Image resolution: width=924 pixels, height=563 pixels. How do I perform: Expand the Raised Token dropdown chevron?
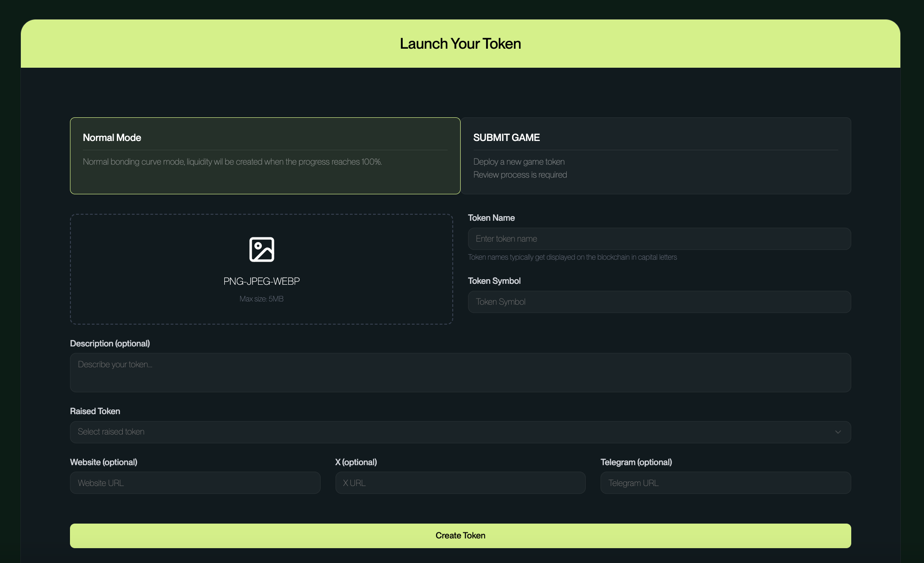point(838,432)
